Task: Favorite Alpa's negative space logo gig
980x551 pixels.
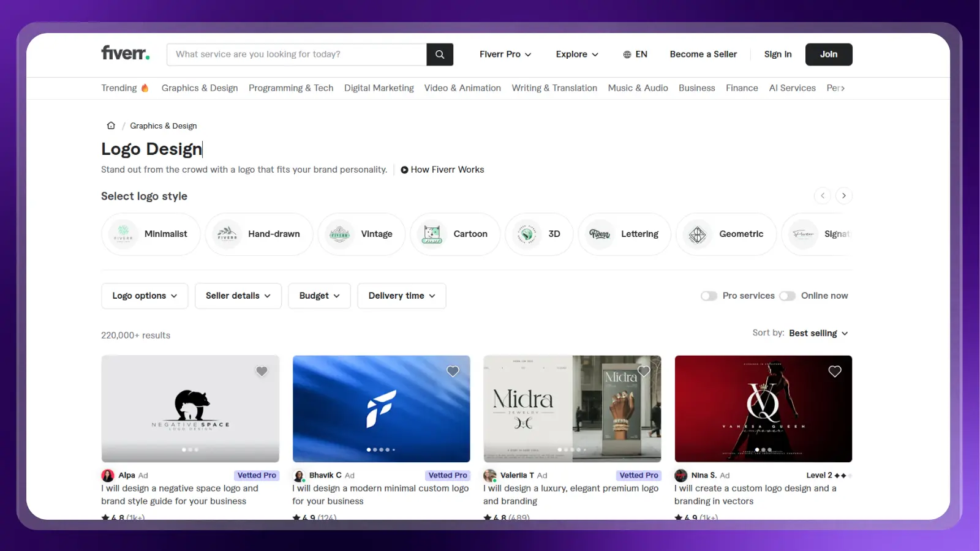Action: (262, 371)
